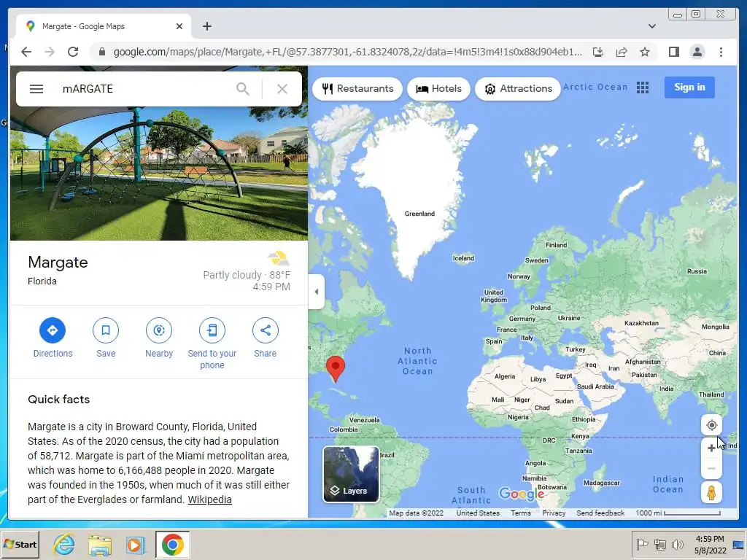
Task: Launch Internet Explorer from taskbar
Action: pos(64,544)
